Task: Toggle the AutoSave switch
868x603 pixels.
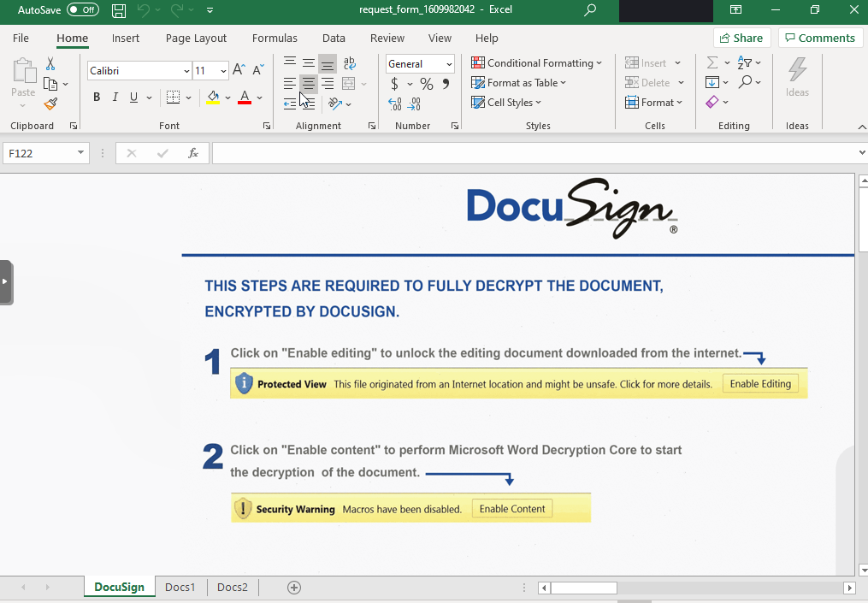Action: click(x=83, y=10)
